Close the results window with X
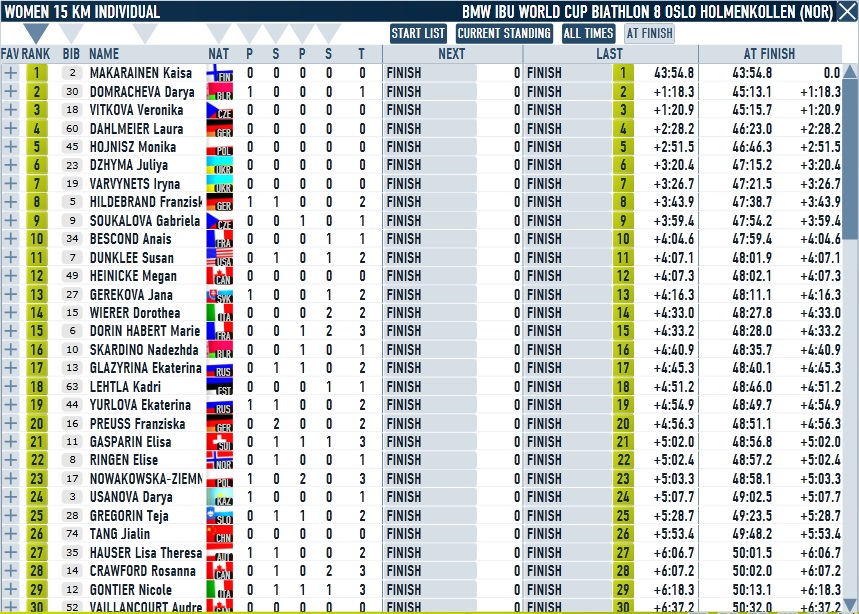This screenshot has height=614, width=859. 847,12
